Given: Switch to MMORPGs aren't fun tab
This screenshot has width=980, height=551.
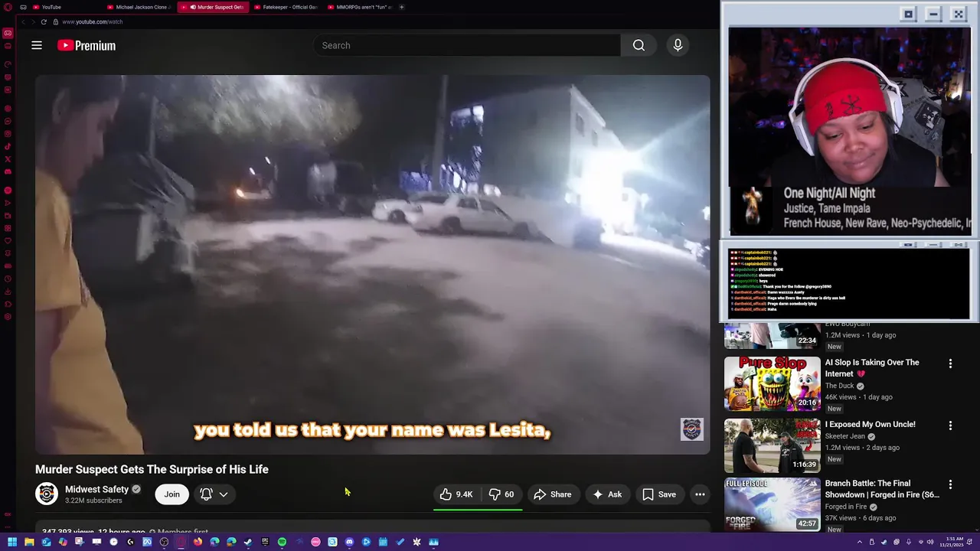Looking at the screenshot, I should (x=360, y=7).
